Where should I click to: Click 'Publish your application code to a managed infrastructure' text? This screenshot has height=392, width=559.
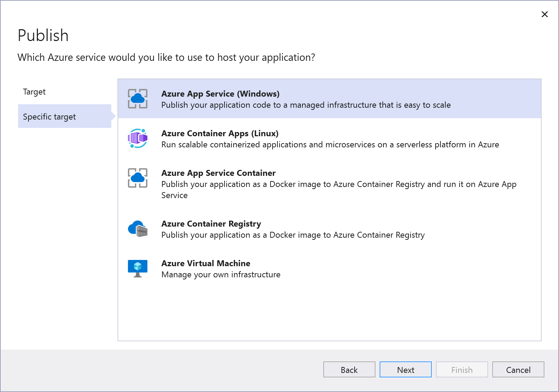[x=306, y=105]
